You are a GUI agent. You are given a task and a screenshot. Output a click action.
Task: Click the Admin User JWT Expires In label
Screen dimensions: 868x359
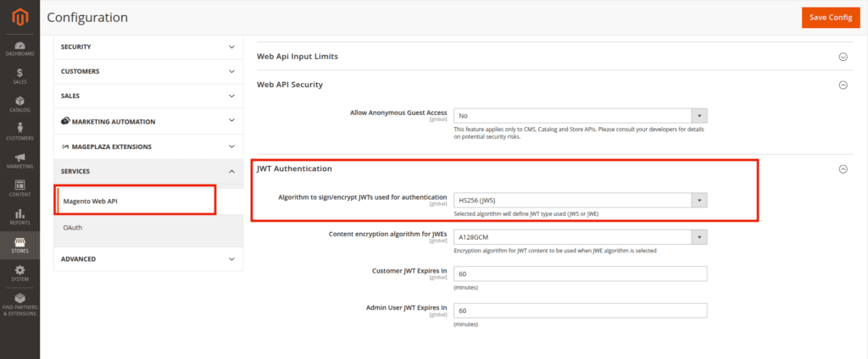coord(406,307)
